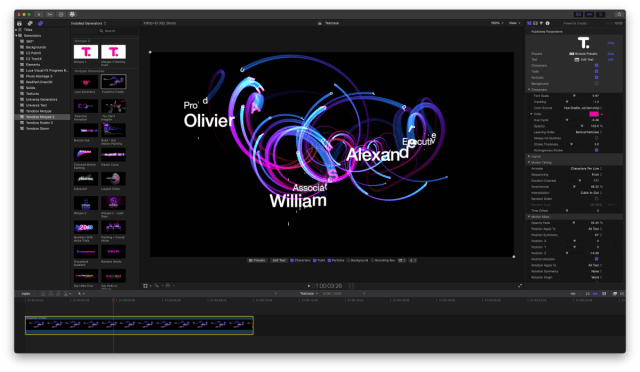
Task: Toggle the inspector layout button in toolbar
Action: click(600, 14)
